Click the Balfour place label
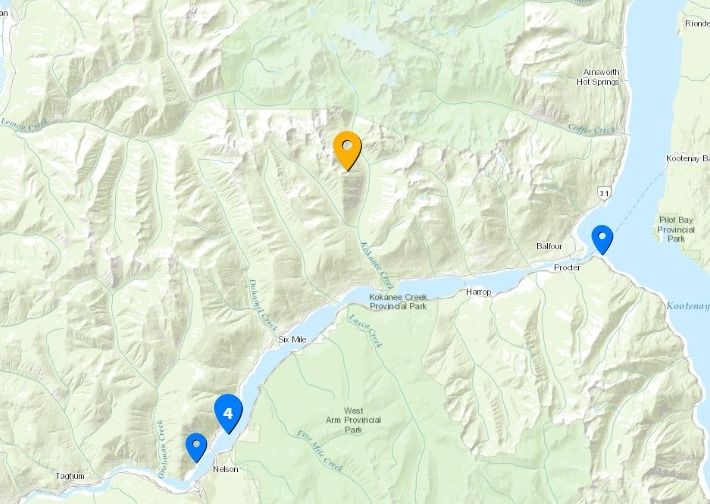Viewport: 710px width, 504px height. (x=549, y=246)
